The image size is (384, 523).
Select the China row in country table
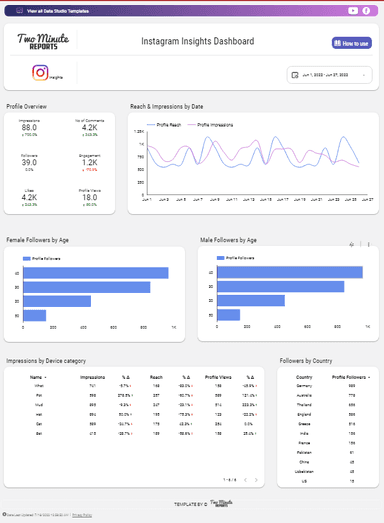pos(328,462)
